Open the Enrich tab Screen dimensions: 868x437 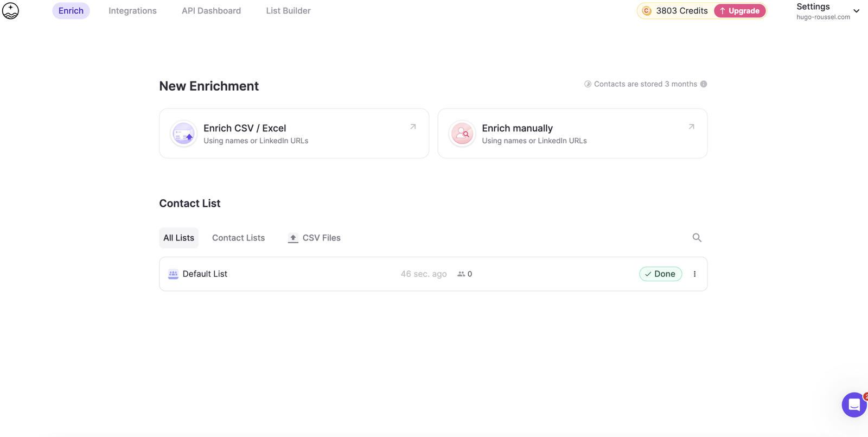[x=71, y=11]
